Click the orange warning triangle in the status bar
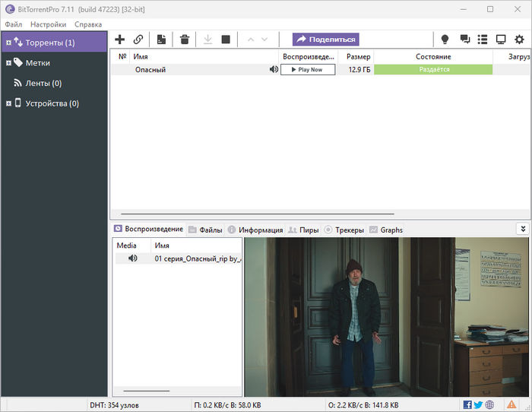The image size is (532, 412). [x=513, y=404]
